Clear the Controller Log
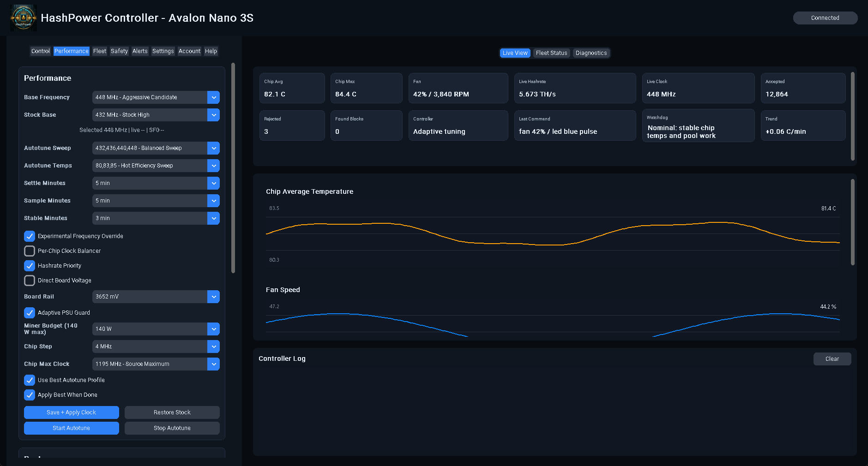 [832, 359]
